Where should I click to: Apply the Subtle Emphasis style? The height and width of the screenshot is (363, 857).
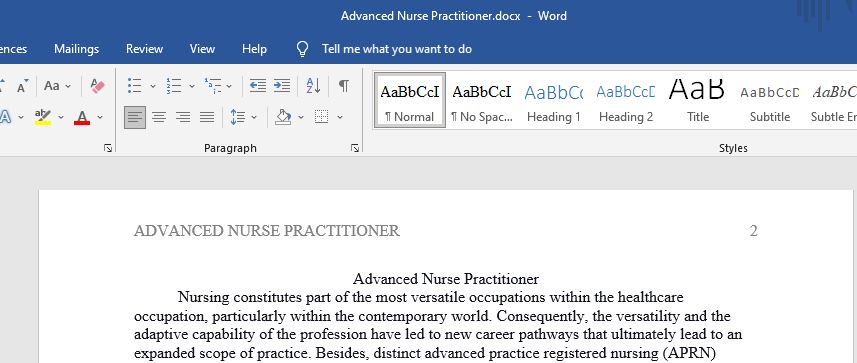(833, 101)
